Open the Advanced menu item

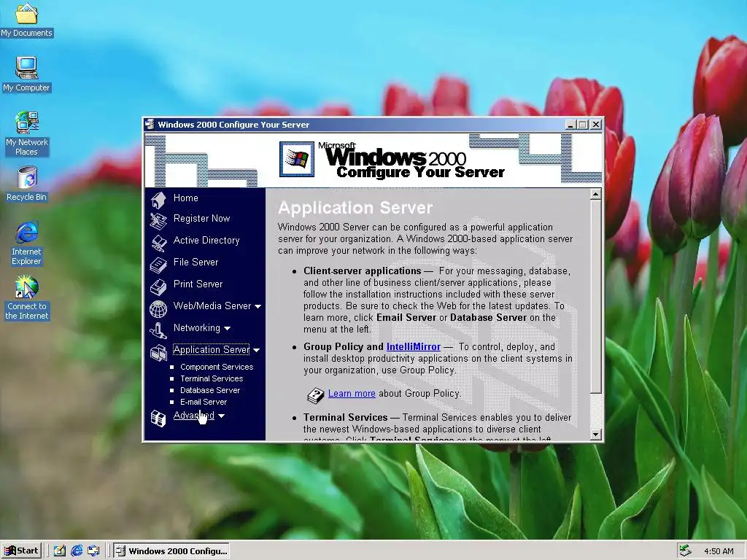point(194,415)
